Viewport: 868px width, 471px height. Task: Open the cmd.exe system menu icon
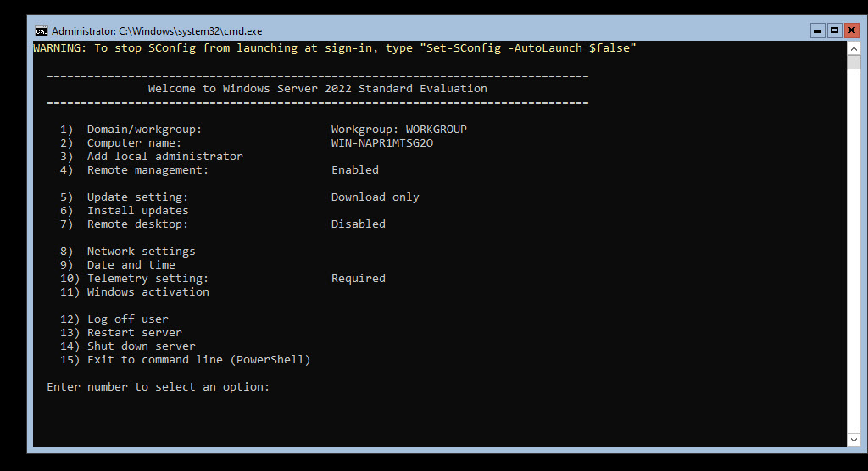[41, 31]
